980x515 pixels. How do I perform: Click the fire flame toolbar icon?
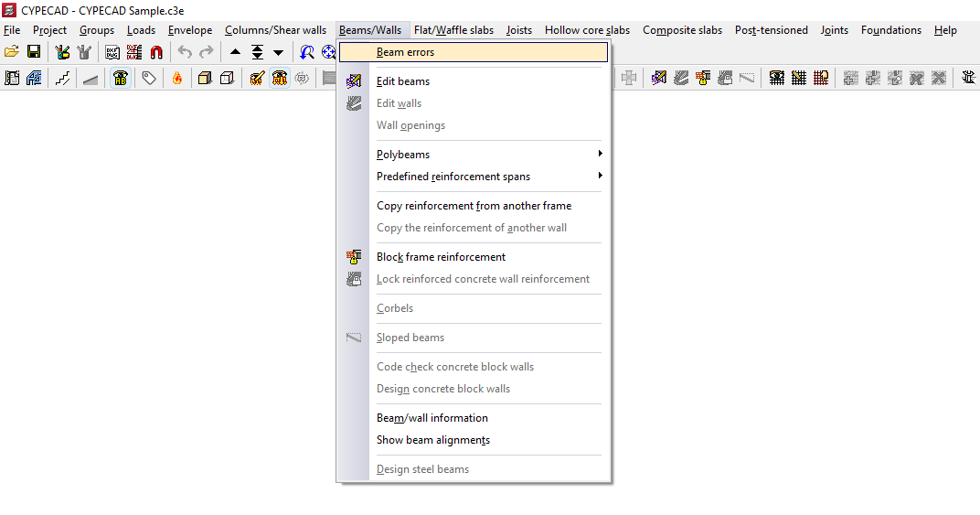(177, 79)
